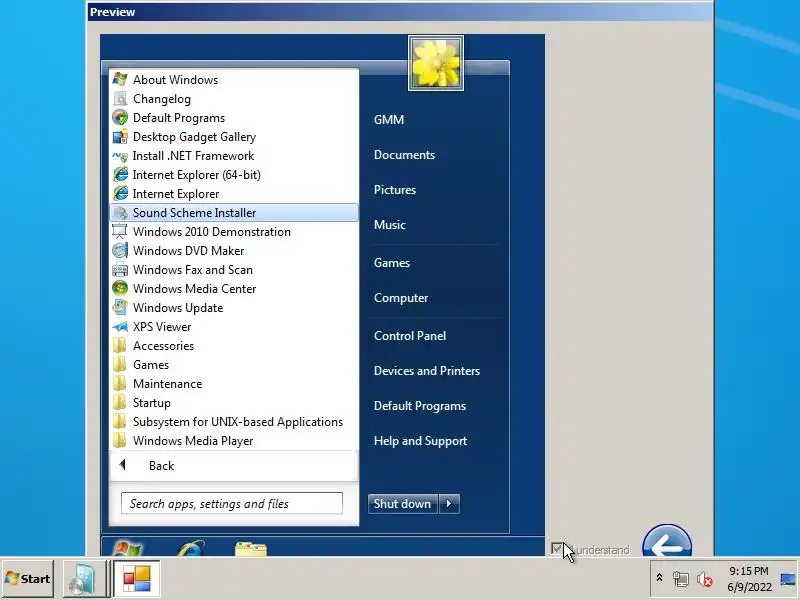Show hidden tray icons chevron

click(659, 578)
